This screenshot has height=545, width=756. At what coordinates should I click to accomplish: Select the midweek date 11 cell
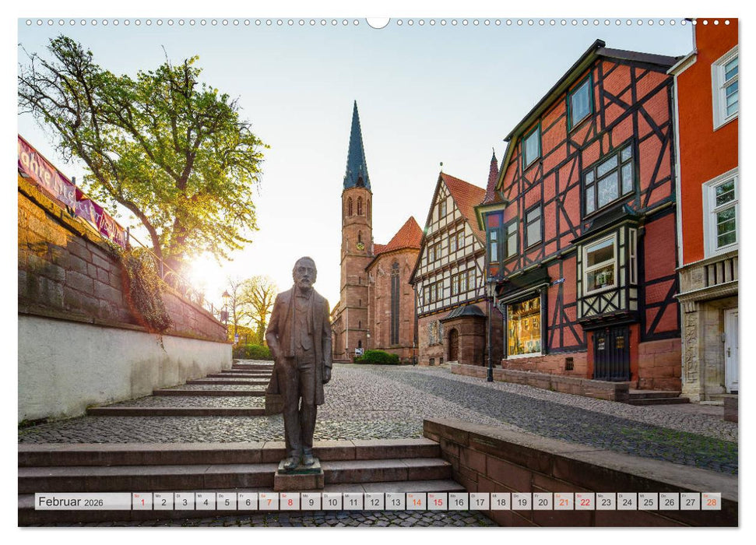(x=353, y=502)
